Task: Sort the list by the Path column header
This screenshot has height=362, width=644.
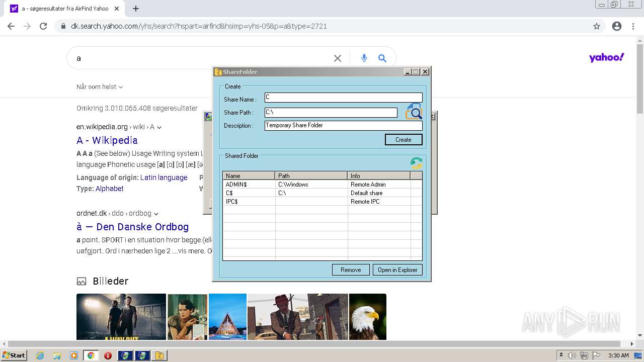Action: [311, 176]
